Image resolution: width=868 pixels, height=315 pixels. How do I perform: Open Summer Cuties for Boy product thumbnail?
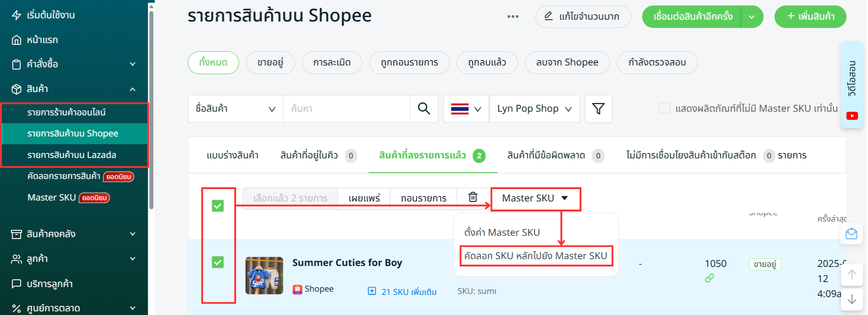pos(264,275)
